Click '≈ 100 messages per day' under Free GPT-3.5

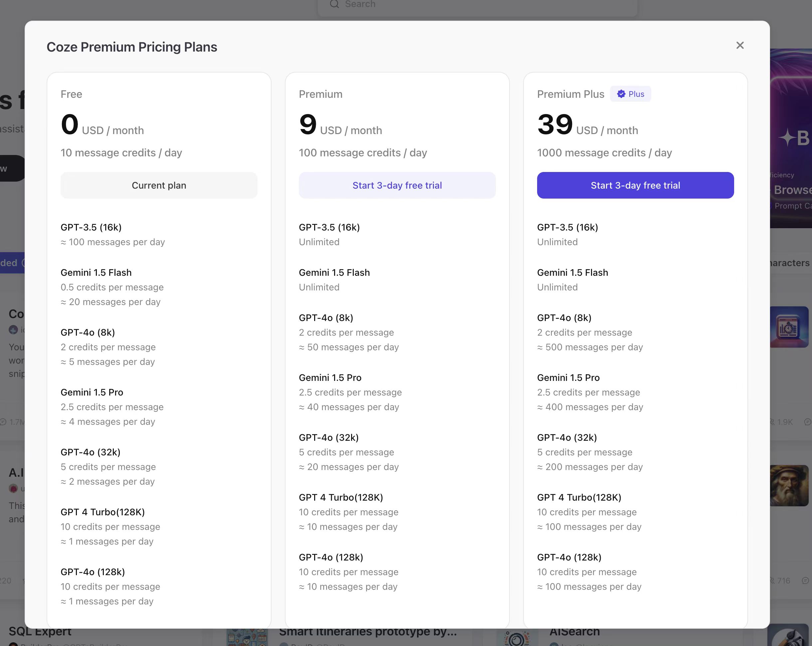pos(113,242)
